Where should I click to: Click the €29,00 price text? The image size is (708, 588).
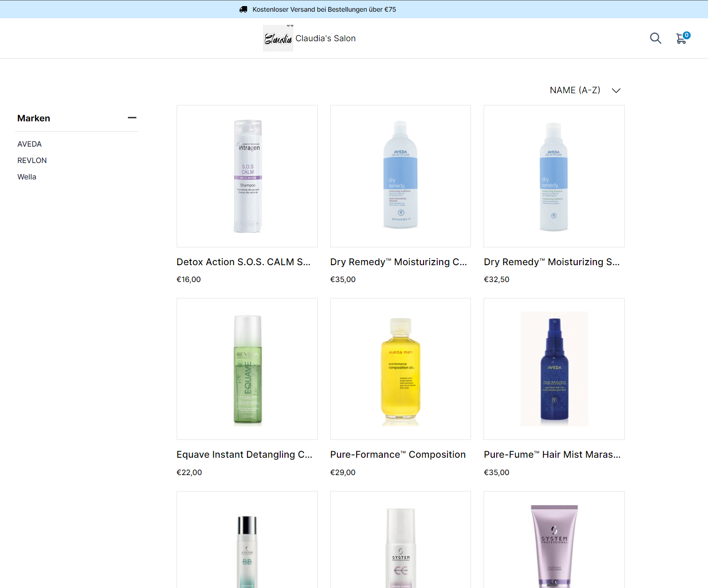343,472
